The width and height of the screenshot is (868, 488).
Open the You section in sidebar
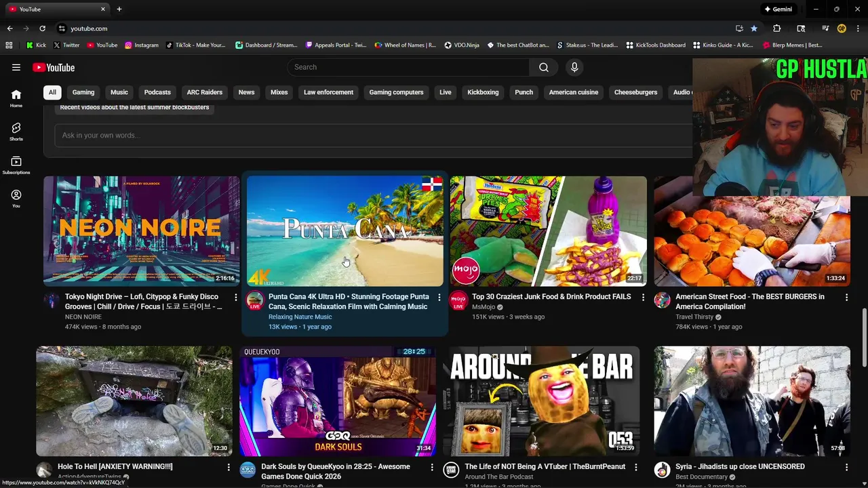(x=16, y=199)
